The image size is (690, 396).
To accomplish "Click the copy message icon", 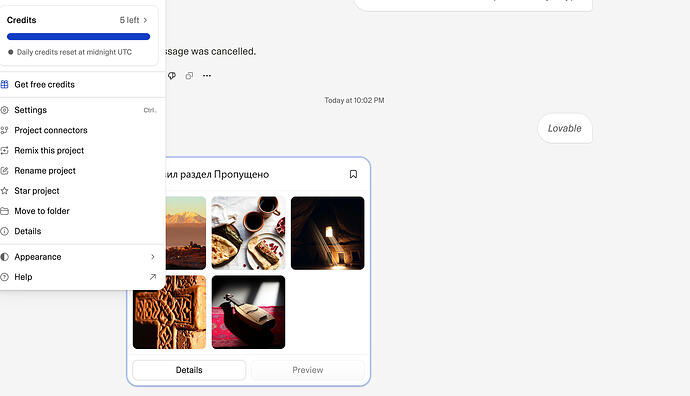I will [189, 76].
